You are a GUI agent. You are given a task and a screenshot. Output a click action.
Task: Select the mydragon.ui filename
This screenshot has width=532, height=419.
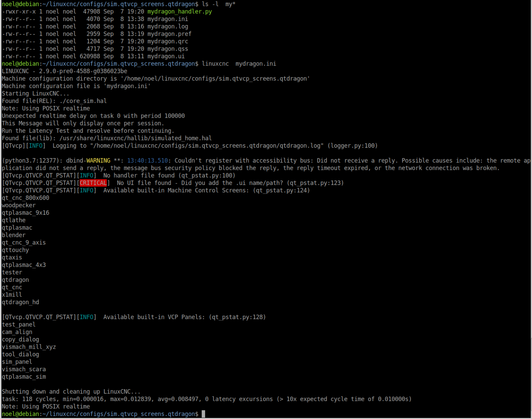[x=166, y=56]
